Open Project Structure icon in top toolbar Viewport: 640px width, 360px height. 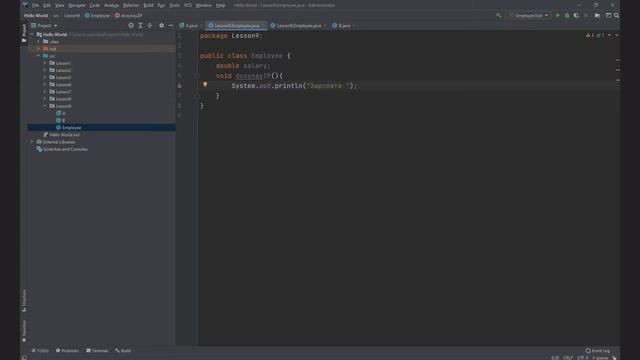598,16
